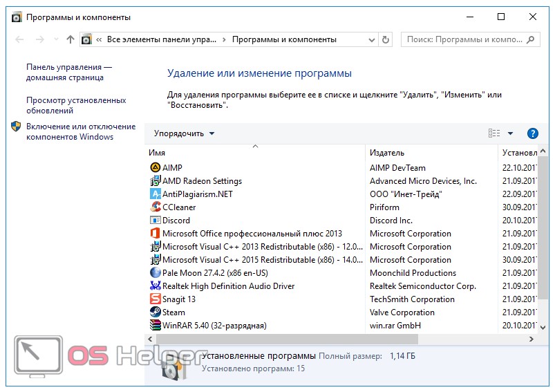Go to Панель управления домашняя страница
This screenshot has width=555, height=392.
tap(69, 73)
